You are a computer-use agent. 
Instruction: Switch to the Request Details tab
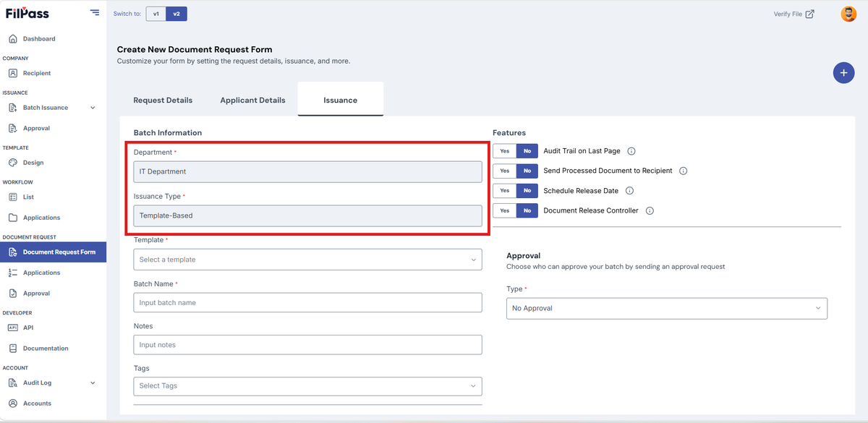[x=163, y=101]
